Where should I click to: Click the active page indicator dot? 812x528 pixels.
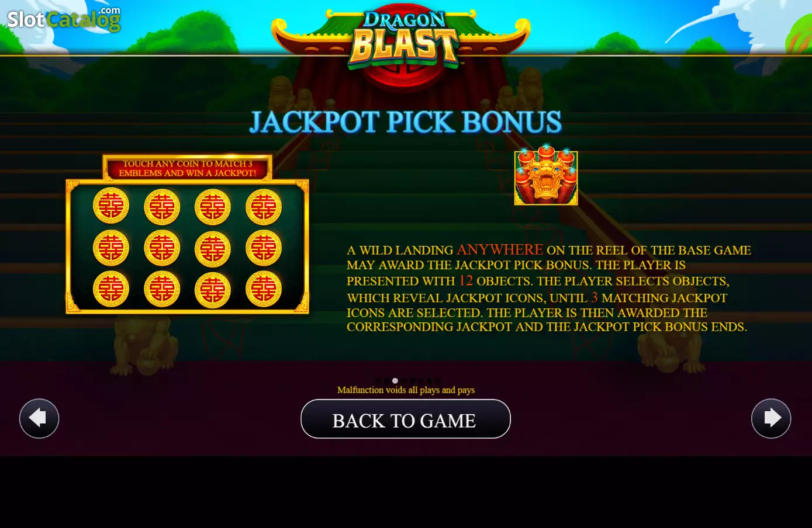[x=395, y=381]
